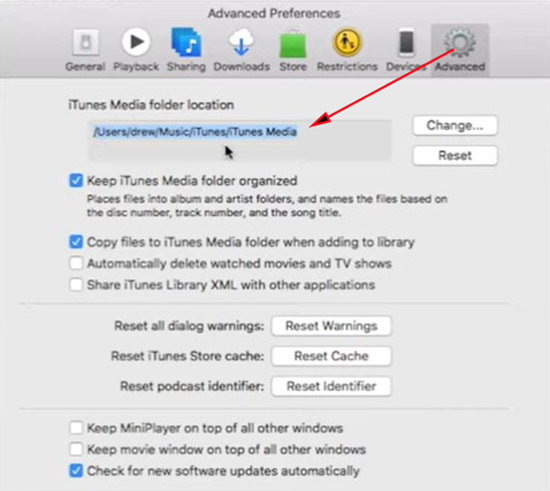Viewport: 550px width, 491px height.
Task: Click the Reset Cache button
Action: point(331,356)
